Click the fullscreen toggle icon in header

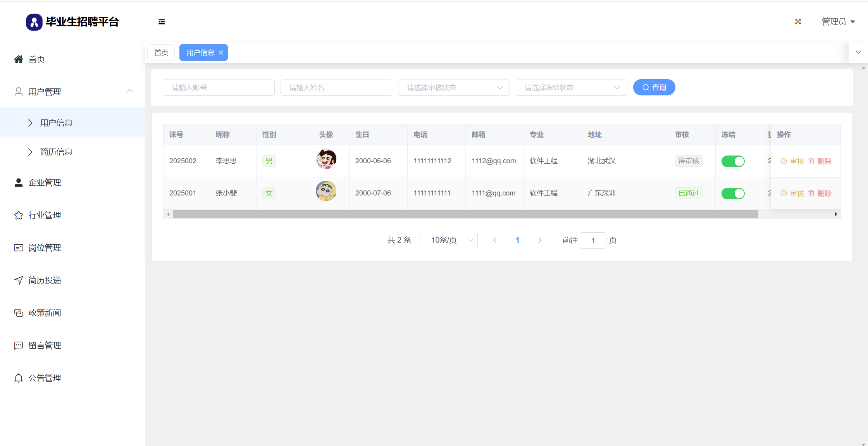tap(798, 22)
